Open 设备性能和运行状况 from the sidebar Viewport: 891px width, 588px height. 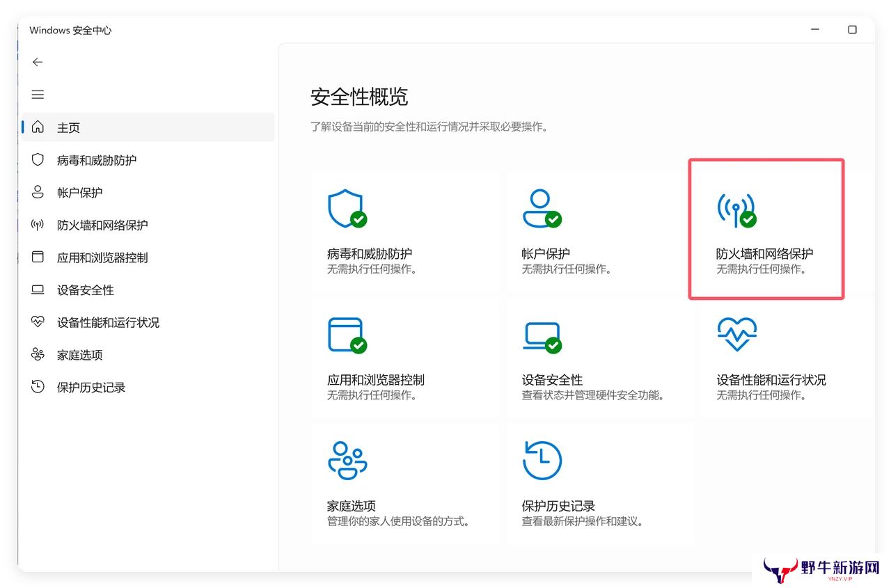point(148,322)
